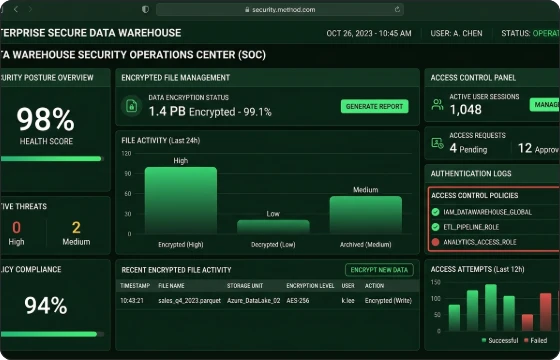
Task: Click the Azure_DataLake_02 storage cell
Action: 254,301
